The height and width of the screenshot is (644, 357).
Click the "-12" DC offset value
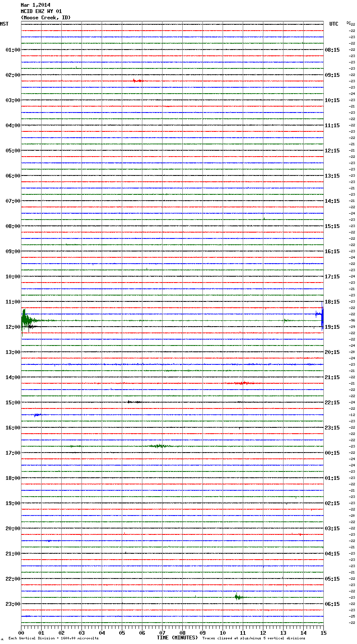click(x=352, y=415)
